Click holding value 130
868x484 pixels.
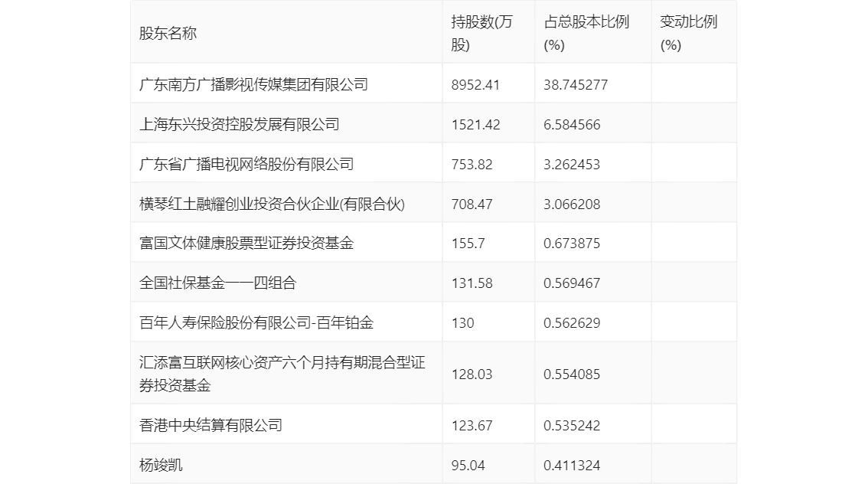463,323
